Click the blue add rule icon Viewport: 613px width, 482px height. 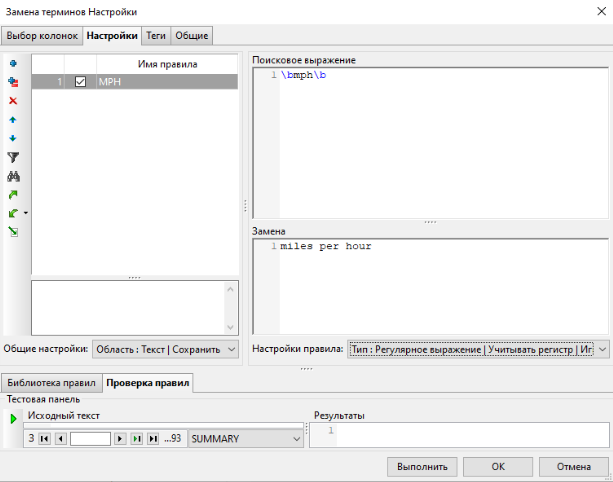13,64
